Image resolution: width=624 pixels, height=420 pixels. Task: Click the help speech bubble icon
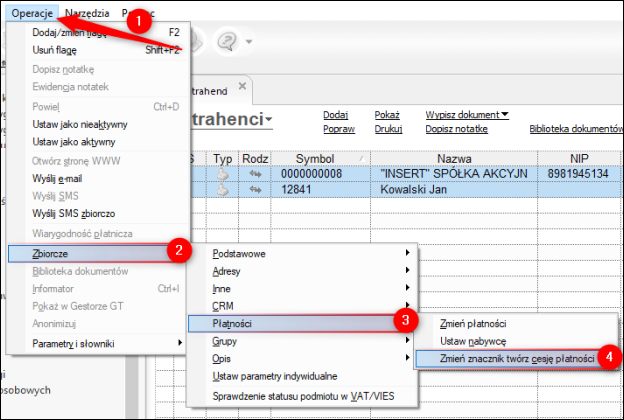pos(227,41)
